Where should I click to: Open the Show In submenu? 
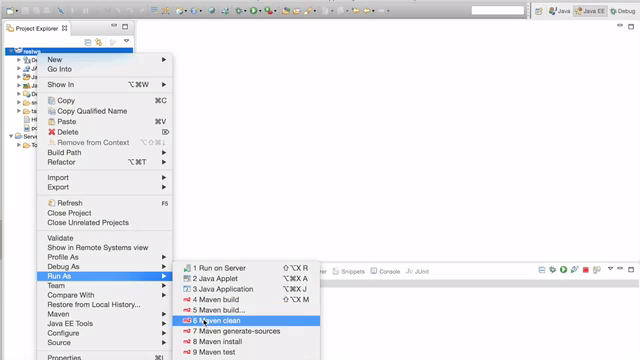[x=104, y=84]
